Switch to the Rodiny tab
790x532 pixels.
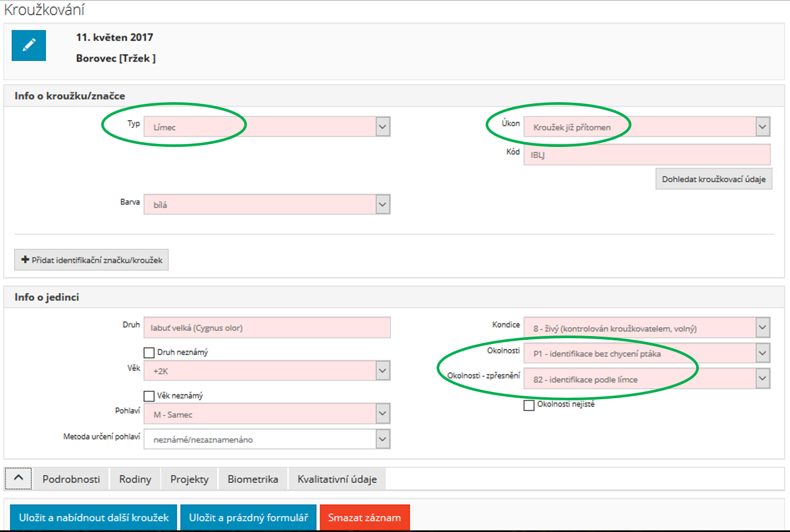pos(135,479)
